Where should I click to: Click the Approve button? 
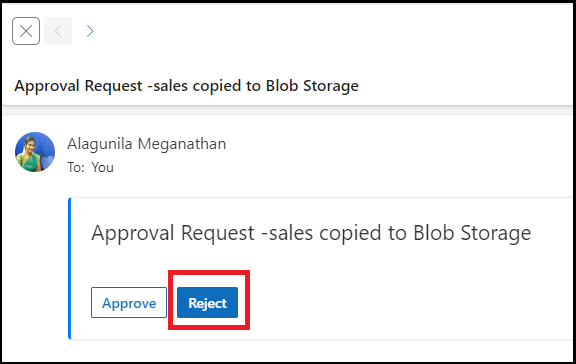(129, 303)
